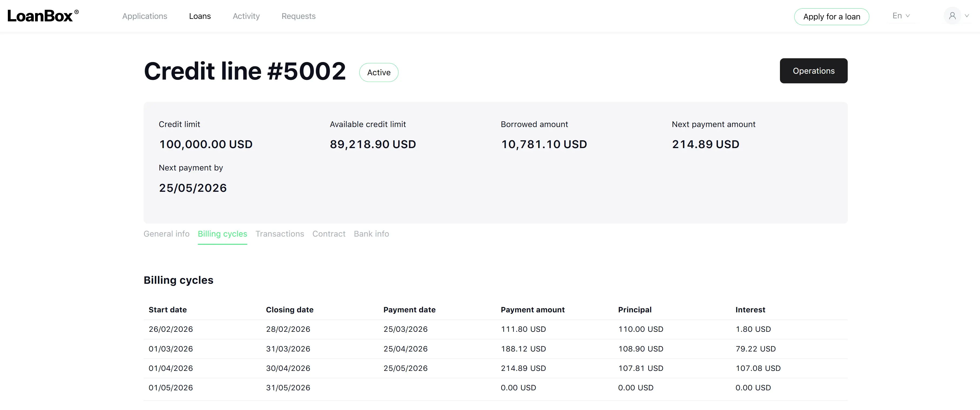Viewport: 980px width, 410px height.
Task: Click interest 79.22 USD cell
Action: [x=756, y=349]
